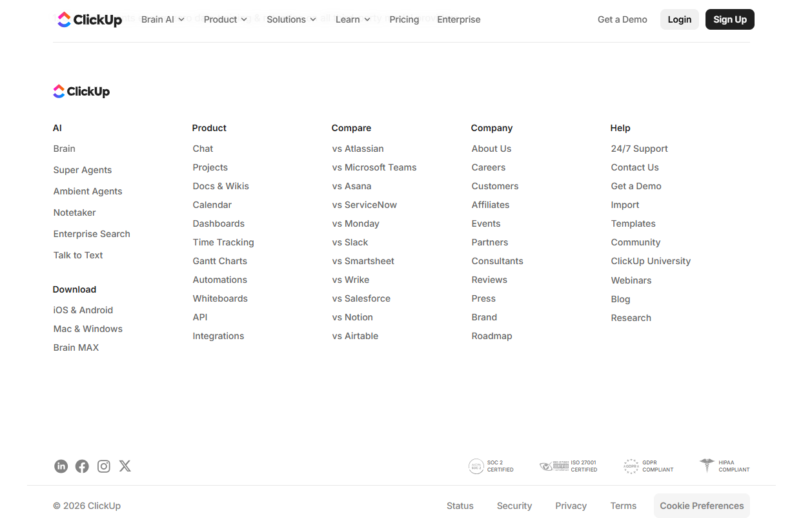812x518 pixels.
Task: Open the LinkedIn social icon
Action: [61, 466]
